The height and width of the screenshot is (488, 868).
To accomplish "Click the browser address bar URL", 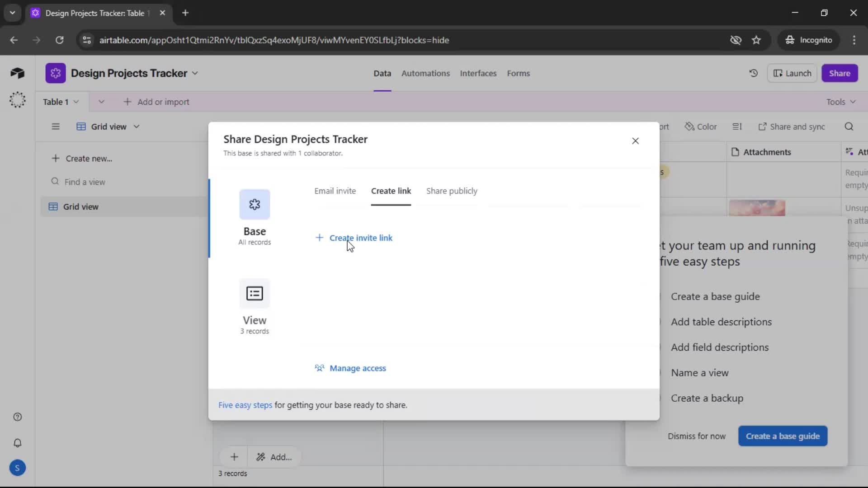I will pos(274,40).
